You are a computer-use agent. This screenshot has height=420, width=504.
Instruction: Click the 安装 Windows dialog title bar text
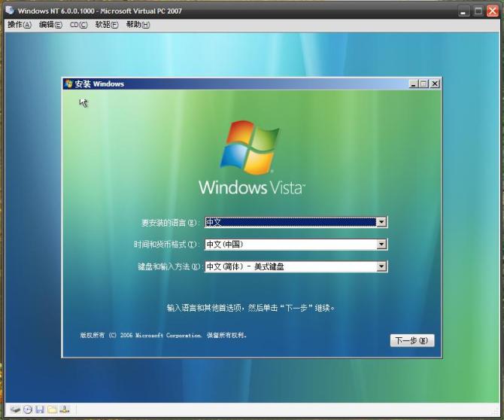pyautogui.click(x=99, y=84)
